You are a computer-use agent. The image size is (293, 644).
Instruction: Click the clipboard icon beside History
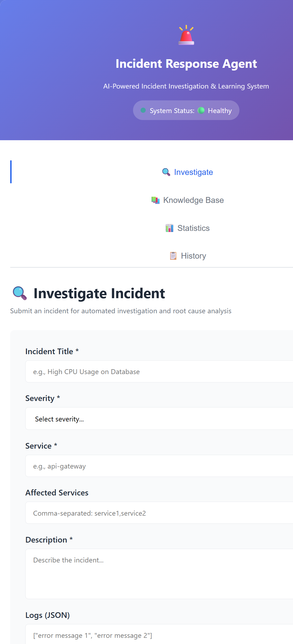173,256
